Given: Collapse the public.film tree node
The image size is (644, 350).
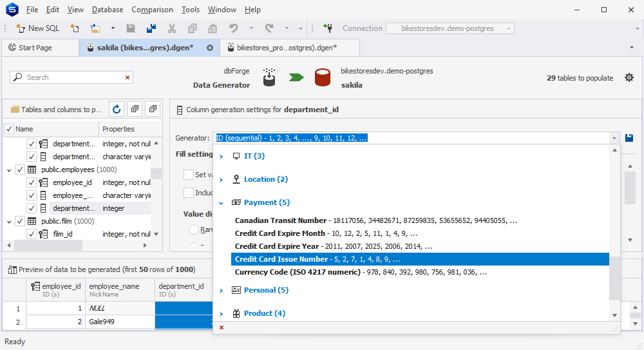Looking at the screenshot, I should pyautogui.click(x=9, y=221).
